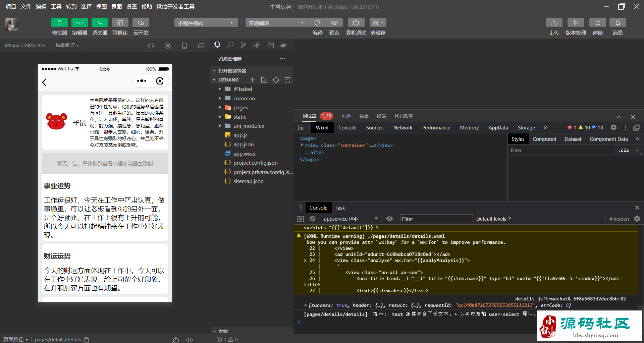Switch to the Computed tab

[544, 139]
